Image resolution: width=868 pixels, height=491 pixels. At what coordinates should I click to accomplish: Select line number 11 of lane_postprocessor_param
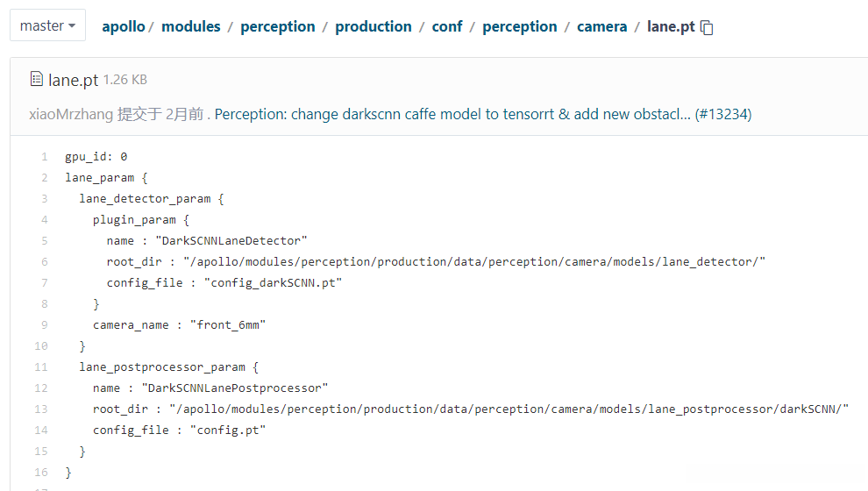click(x=41, y=367)
